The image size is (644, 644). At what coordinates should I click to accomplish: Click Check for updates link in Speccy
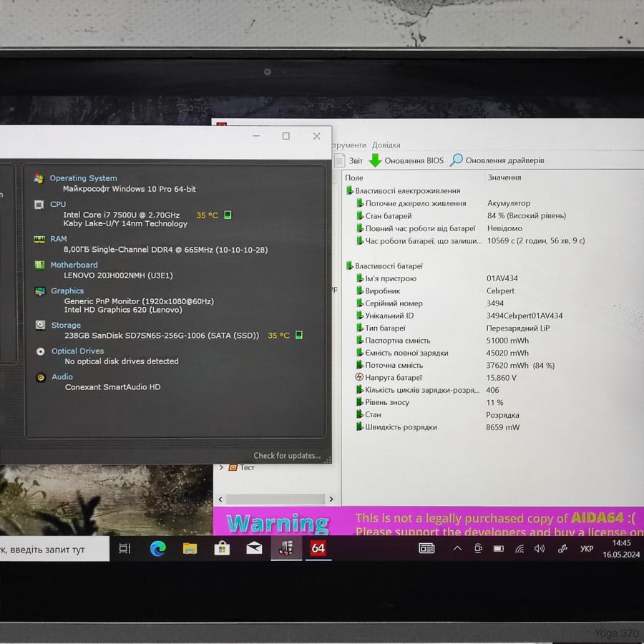pyautogui.click(x=287, y=456)
